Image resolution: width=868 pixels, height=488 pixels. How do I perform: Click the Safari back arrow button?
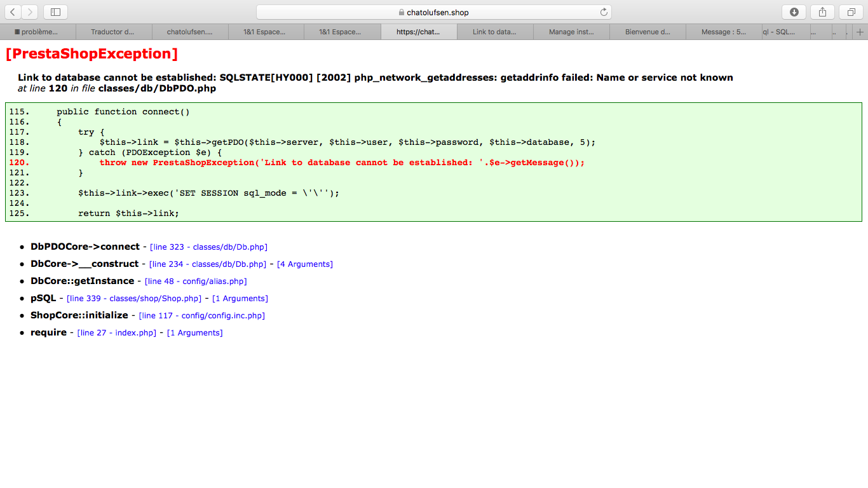click(x=13, y=12)
